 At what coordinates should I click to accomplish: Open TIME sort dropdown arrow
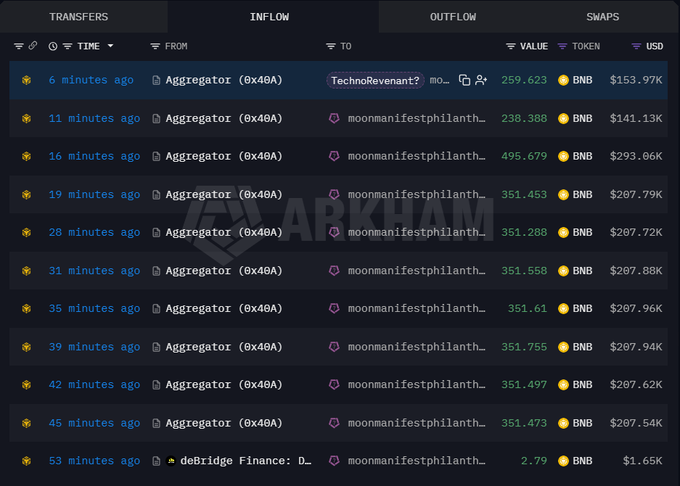coord(111,46)
